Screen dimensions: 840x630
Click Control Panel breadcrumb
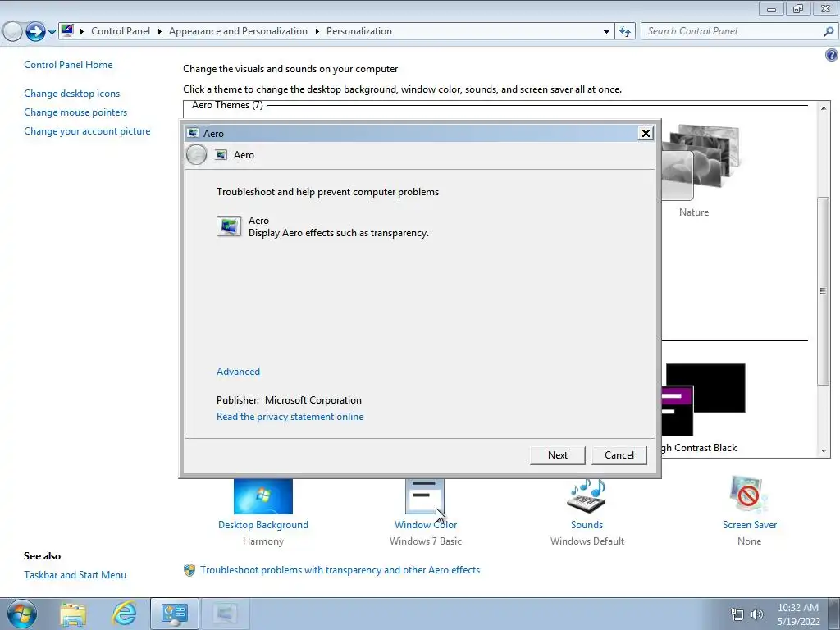[x=121, y=31]
